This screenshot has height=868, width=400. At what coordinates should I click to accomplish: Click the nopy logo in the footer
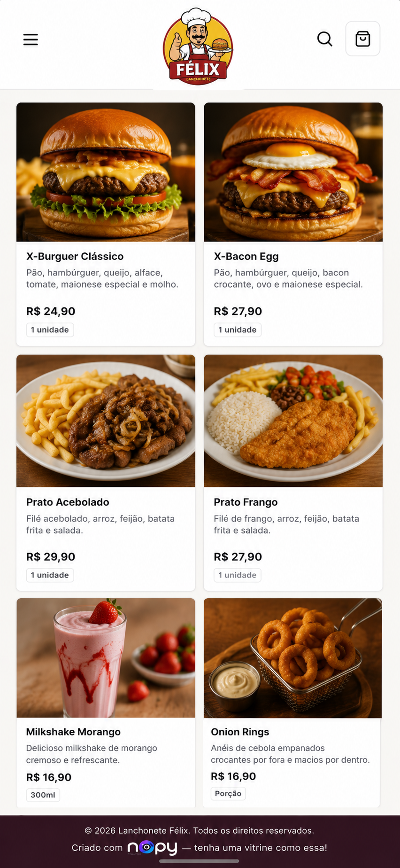153,847
